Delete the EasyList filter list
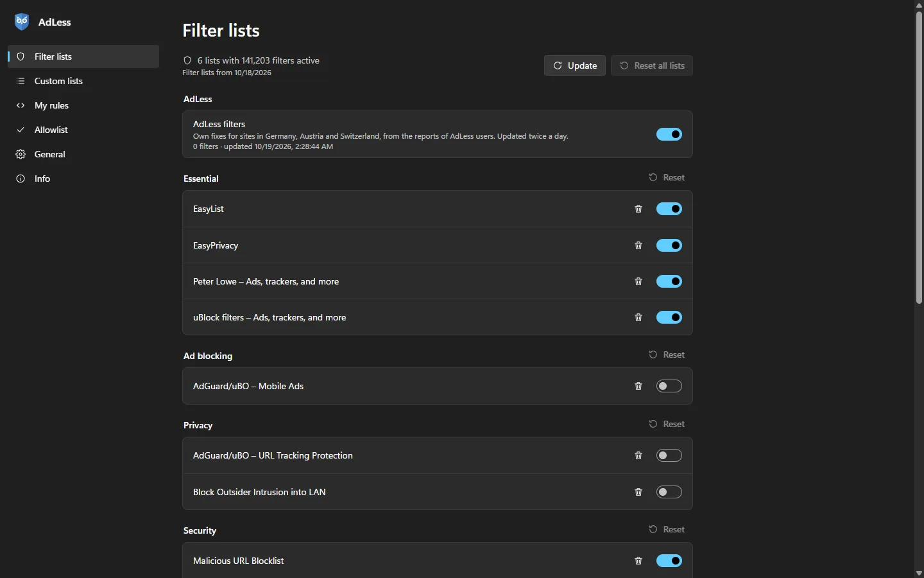Screen dimensions: 924x578 [638, 209]
